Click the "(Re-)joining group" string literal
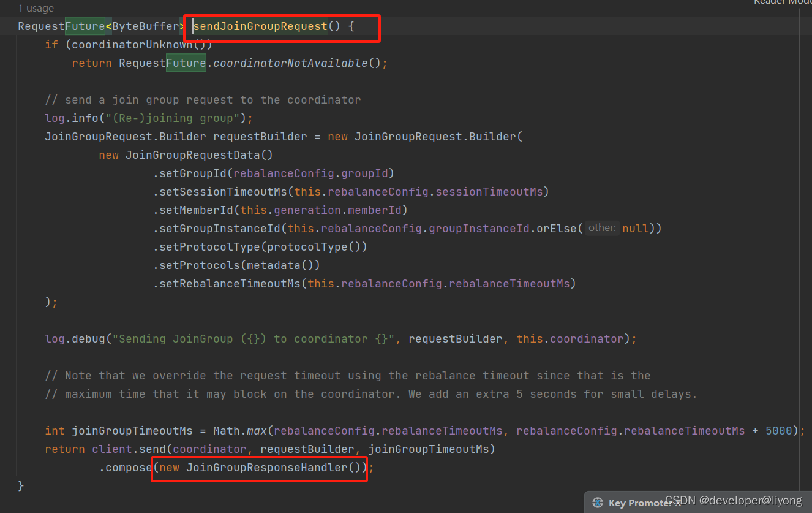Image resolution: width=812 pixels, height=513 pixels. 173,118
